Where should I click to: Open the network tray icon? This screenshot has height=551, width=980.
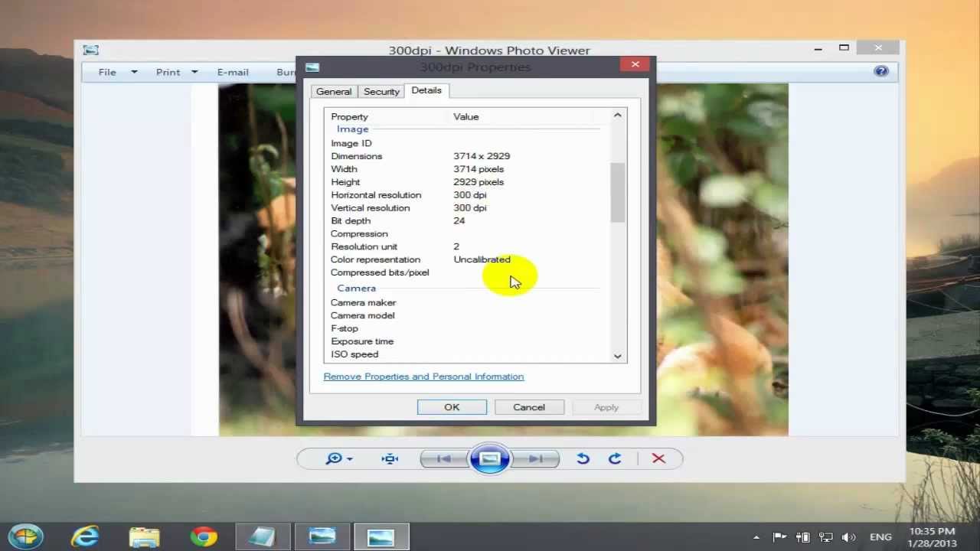pos(826,537)
